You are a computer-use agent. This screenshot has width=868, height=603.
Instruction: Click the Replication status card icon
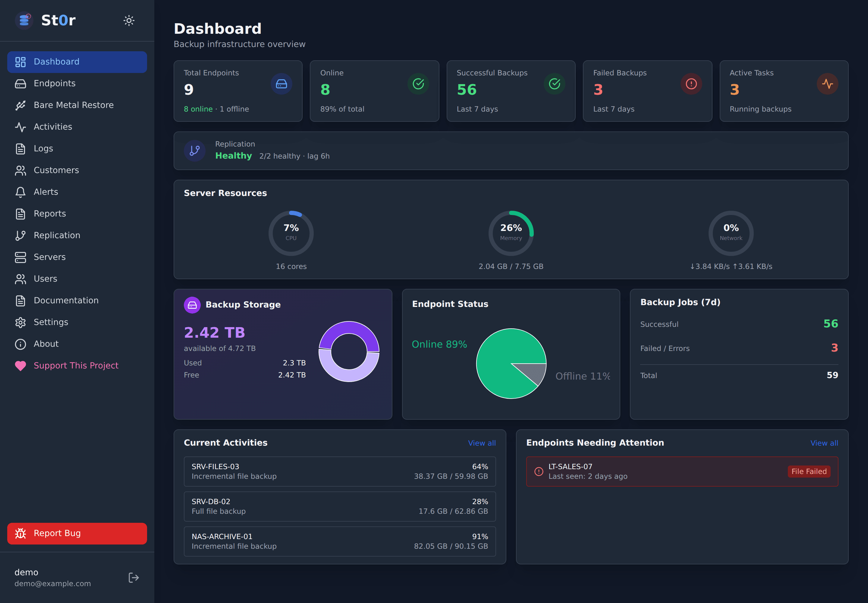(x=194, y=151)
